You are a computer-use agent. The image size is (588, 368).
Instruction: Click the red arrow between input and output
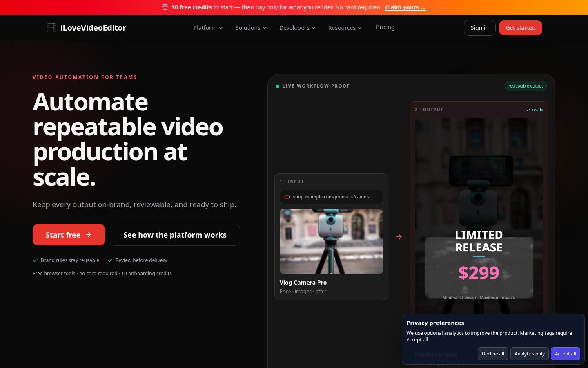tap(399, 237)
